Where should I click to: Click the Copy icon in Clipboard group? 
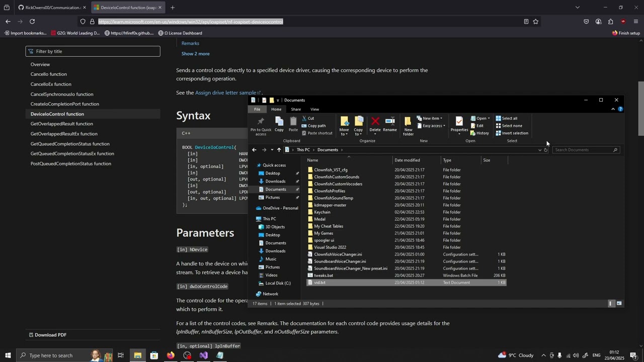pyautogui.click(x=279, y=124)
